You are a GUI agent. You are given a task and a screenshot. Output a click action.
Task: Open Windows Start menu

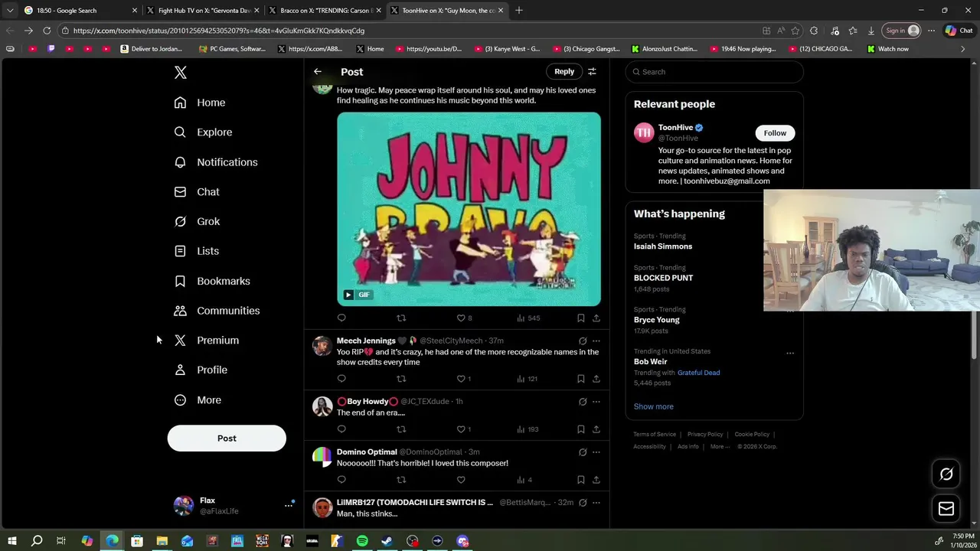point(11,541)
